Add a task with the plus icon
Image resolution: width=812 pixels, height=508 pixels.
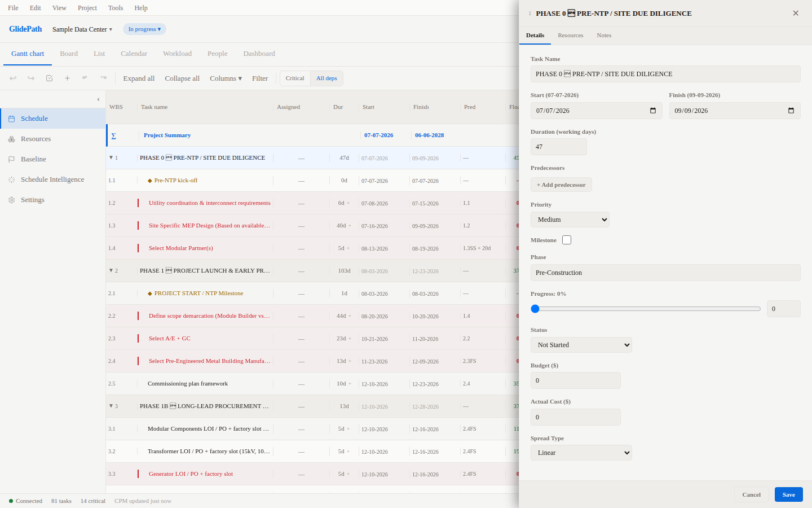tap(67, 78)
